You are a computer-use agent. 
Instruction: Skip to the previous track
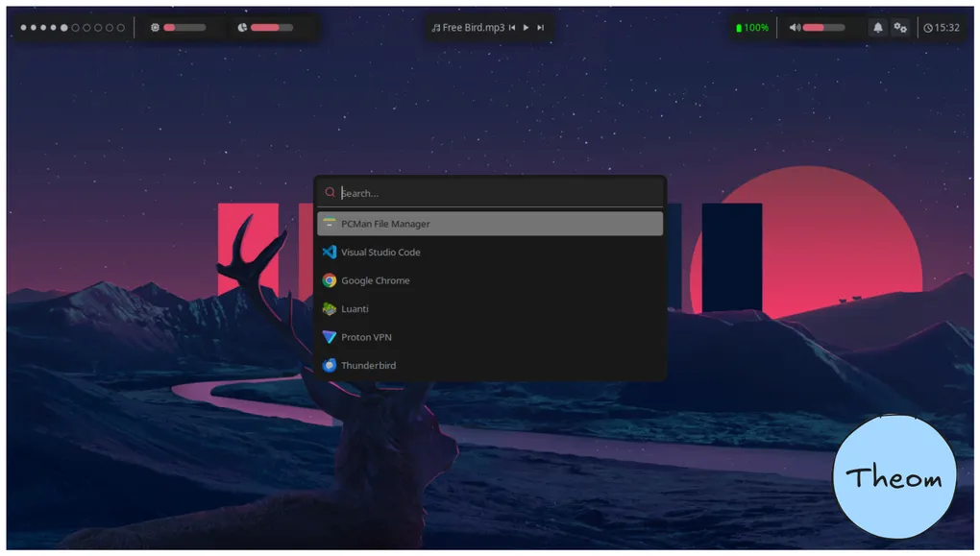coord(512,28)
